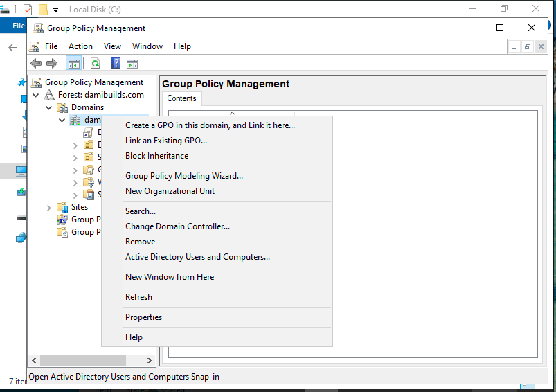Select the Domains tree label
Image resolution: width=556 pixels, height=392 pixels.
pos(87,107)
